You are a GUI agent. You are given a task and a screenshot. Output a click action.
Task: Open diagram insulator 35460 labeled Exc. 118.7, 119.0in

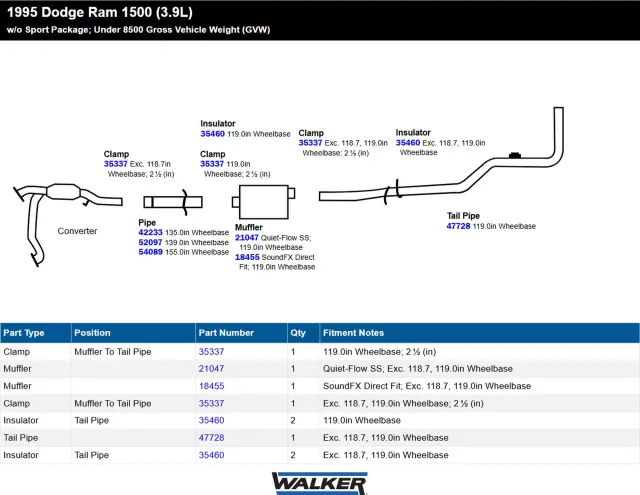click(408, 143)
